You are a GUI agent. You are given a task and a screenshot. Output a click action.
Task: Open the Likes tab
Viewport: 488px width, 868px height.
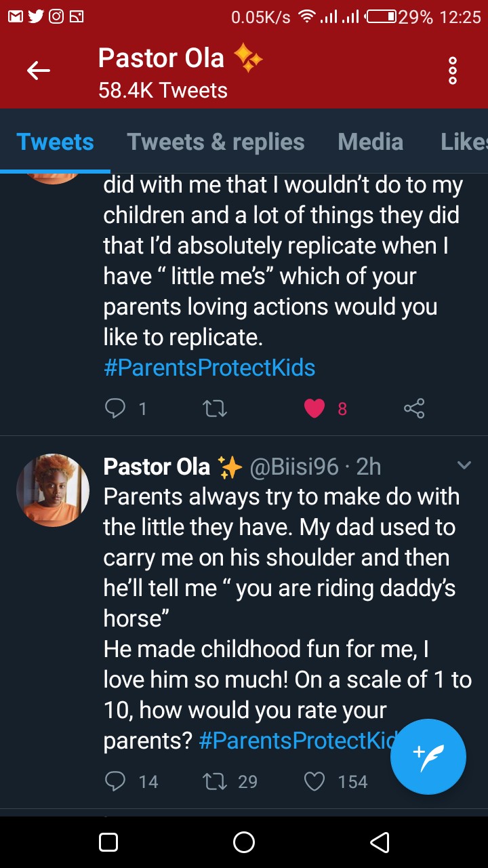[x=464, y=142]
